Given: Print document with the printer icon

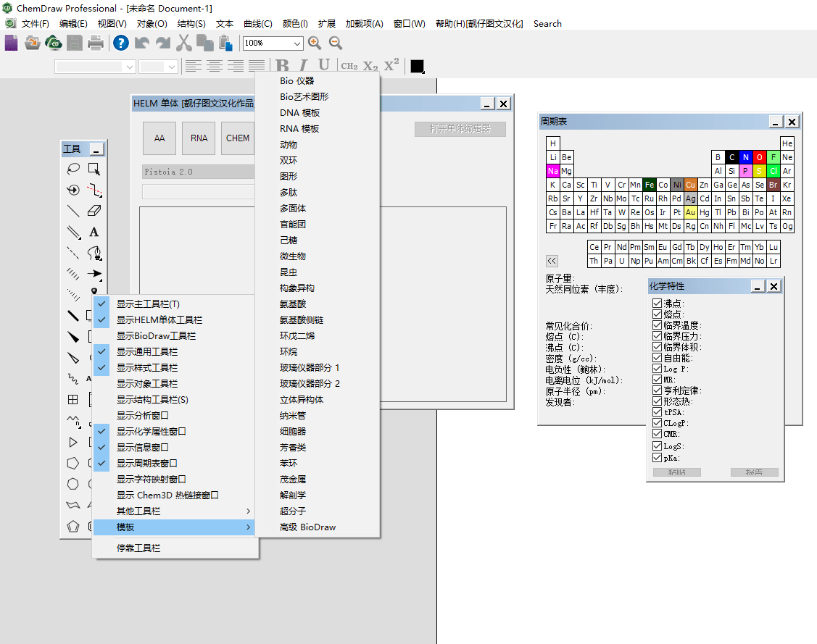Looking at the screenshot, I should pyautogui.click(x=96, y=43).
